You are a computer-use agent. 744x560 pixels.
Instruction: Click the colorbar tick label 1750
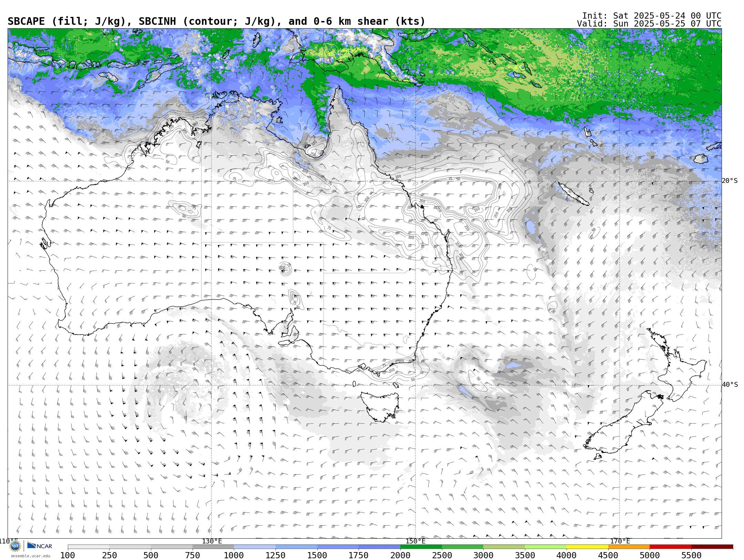pyautogui.click(x=359, y=555)
